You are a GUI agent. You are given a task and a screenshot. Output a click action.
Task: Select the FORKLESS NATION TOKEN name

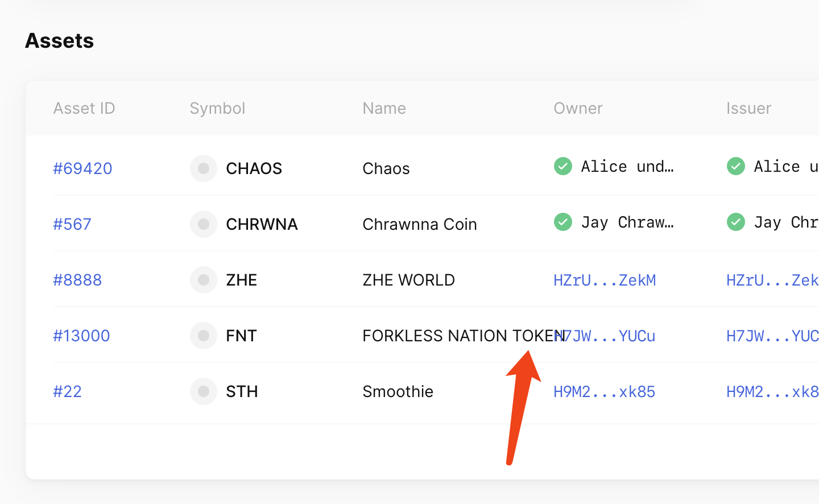(x=464, y=336)
